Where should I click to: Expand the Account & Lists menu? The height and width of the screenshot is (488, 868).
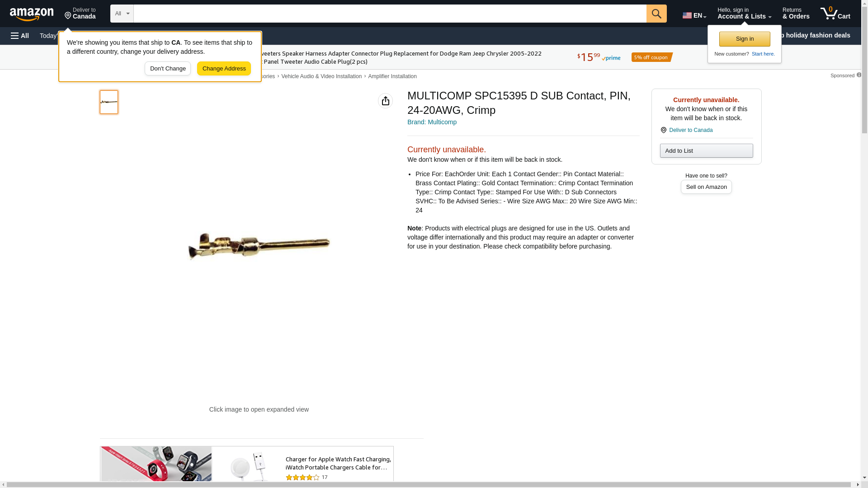744,14
